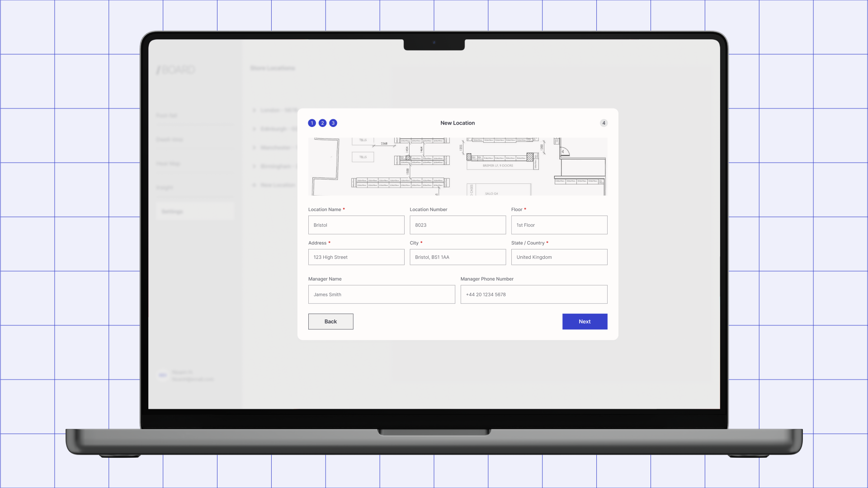Screen dimensions: 868x488
Task: Click step 3 indicator circle
Action: point(333,123)
